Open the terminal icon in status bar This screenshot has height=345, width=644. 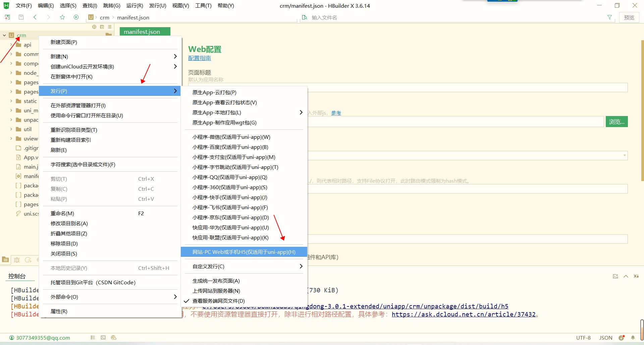[x=103, y=338]
